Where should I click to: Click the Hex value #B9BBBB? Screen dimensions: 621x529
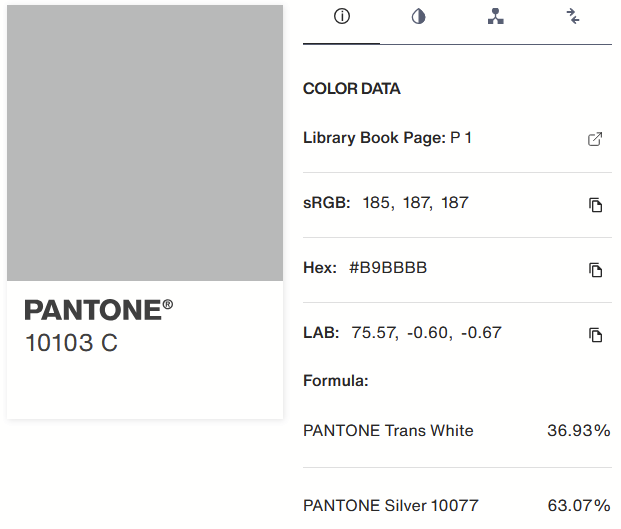[388, 268]
